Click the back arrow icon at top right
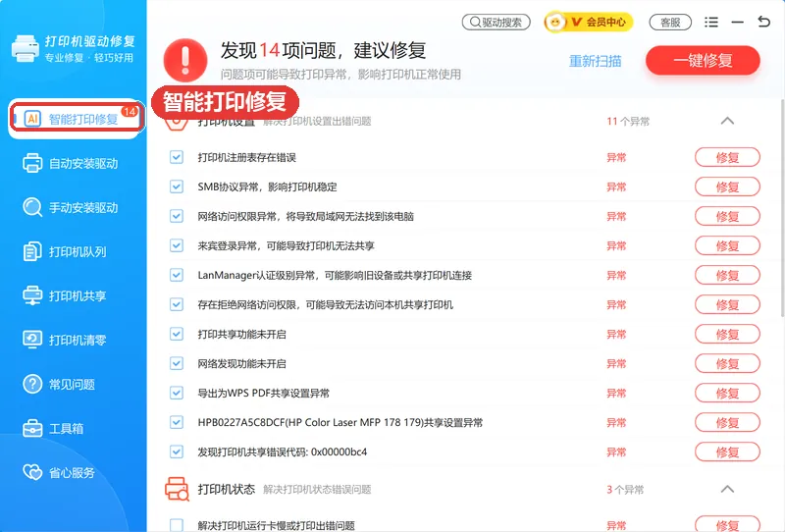This screenshot has width=785, height=532. (x=763, y=22)
